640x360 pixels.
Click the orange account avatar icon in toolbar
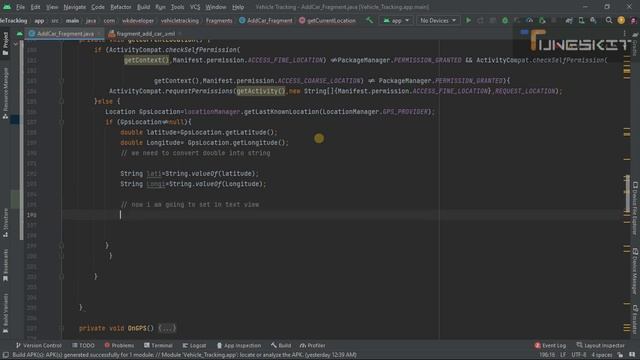point(621,20)
